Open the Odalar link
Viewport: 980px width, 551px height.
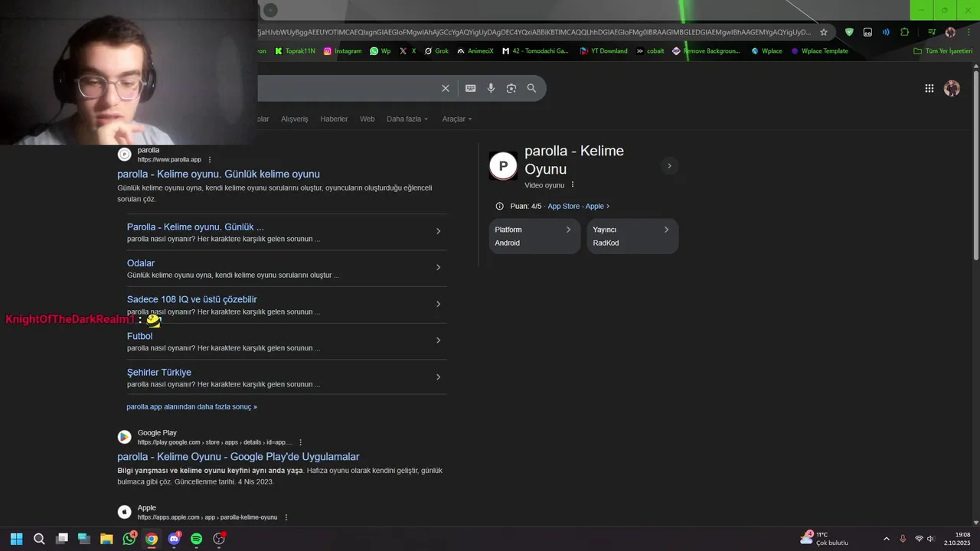(x=141, y=263)
